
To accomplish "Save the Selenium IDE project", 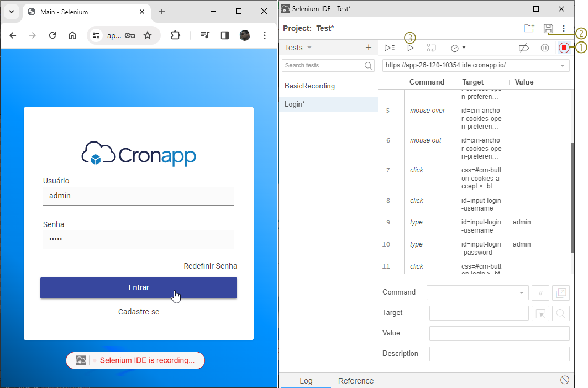I will point(548,28).
